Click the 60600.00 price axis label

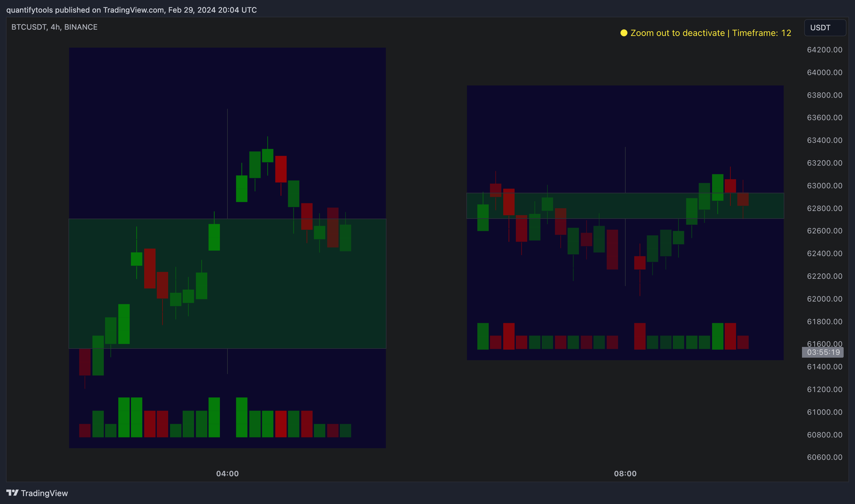point(825,457)
